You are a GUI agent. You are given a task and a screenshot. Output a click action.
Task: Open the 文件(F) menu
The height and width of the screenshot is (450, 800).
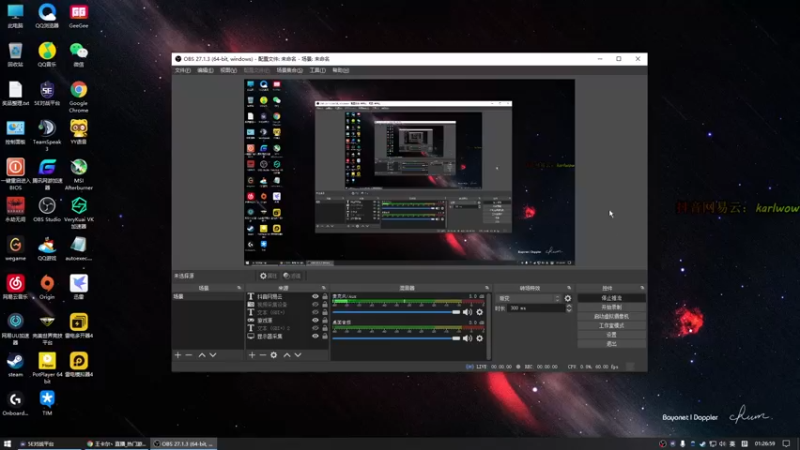pyautogui.click(x=183, y=70)
